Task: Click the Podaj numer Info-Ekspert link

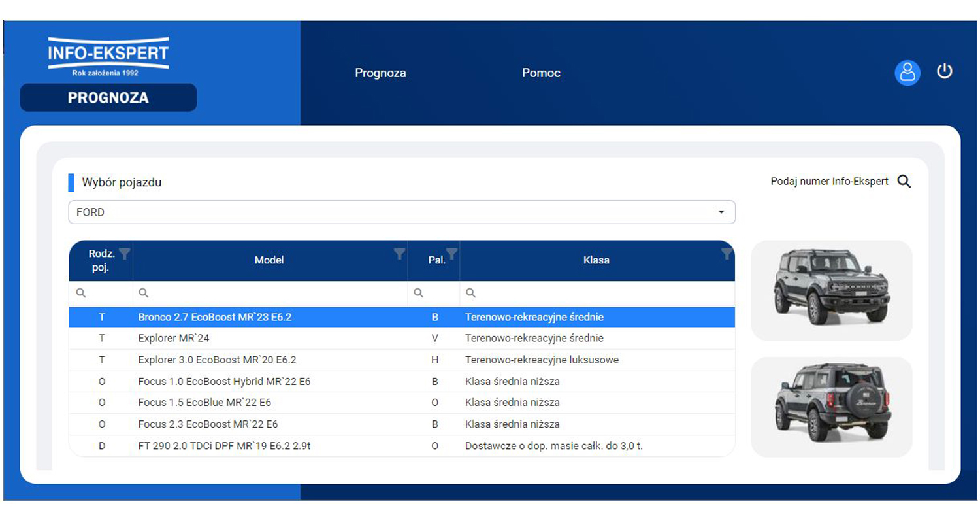Action: pyautogui.click(x=829, y=182)
